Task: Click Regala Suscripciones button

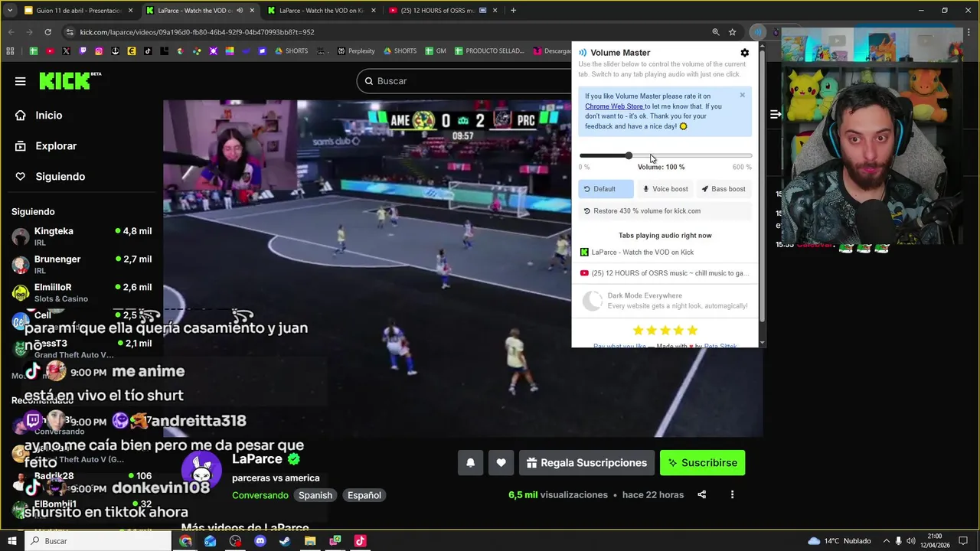Action: click(586, 463)
